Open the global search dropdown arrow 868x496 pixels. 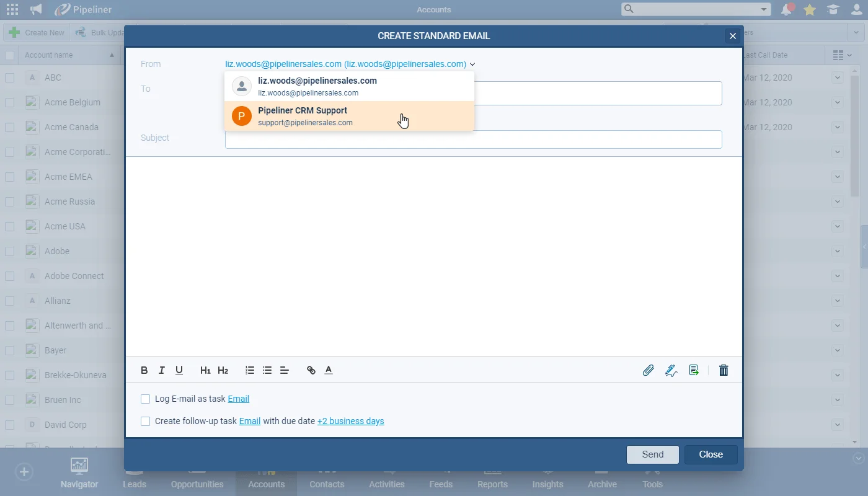pyautogui.click(x=764, y=9)
